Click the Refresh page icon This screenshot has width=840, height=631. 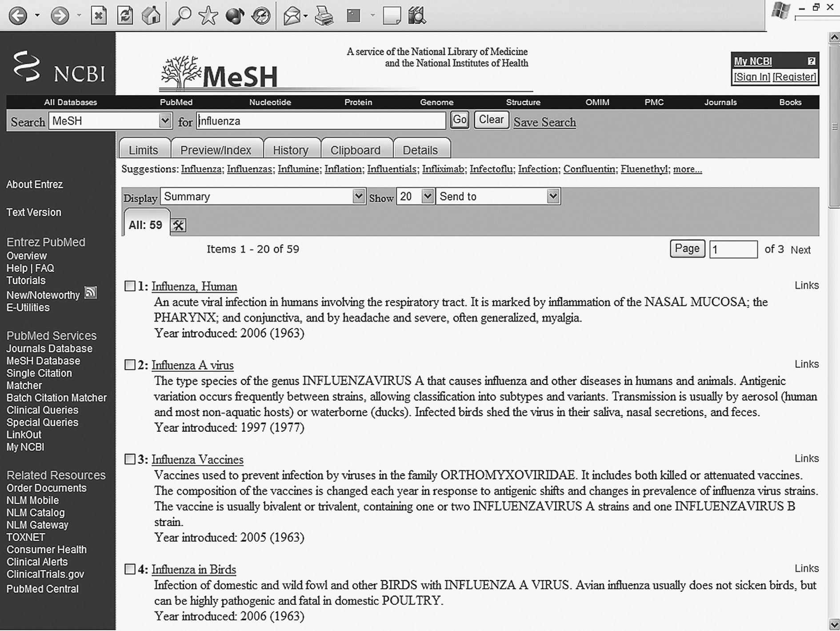[x=125, y=16]
